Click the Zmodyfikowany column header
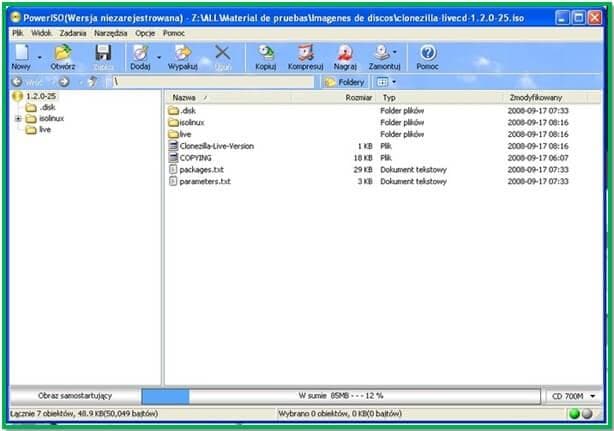 coord(536,97)
